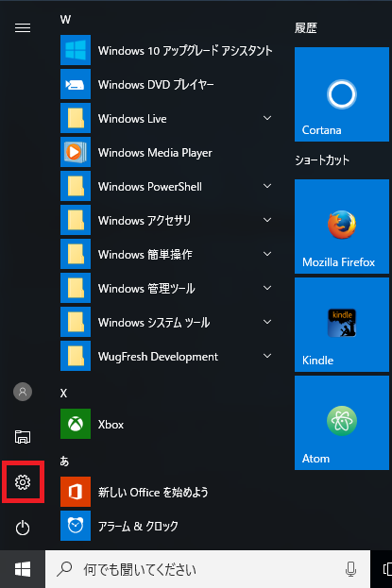This screenshot has width=392, height=588.
Task: Select Windows 10 アップグレード アシスタント text
Action: point(185,51)
